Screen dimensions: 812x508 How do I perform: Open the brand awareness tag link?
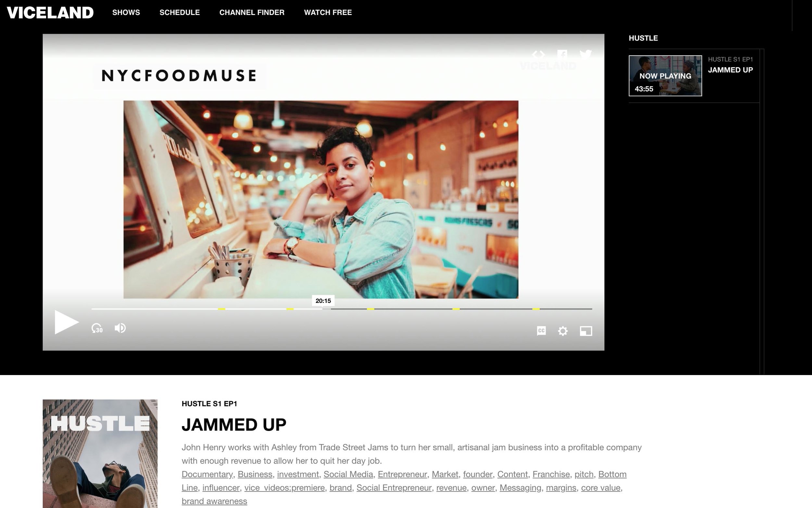[214, 501]
